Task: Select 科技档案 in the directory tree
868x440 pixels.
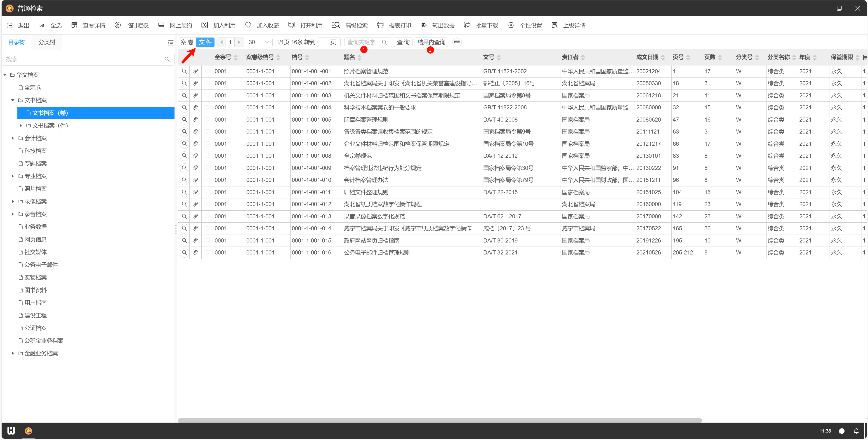Action: pyautogui.click(x=35, y=151)
